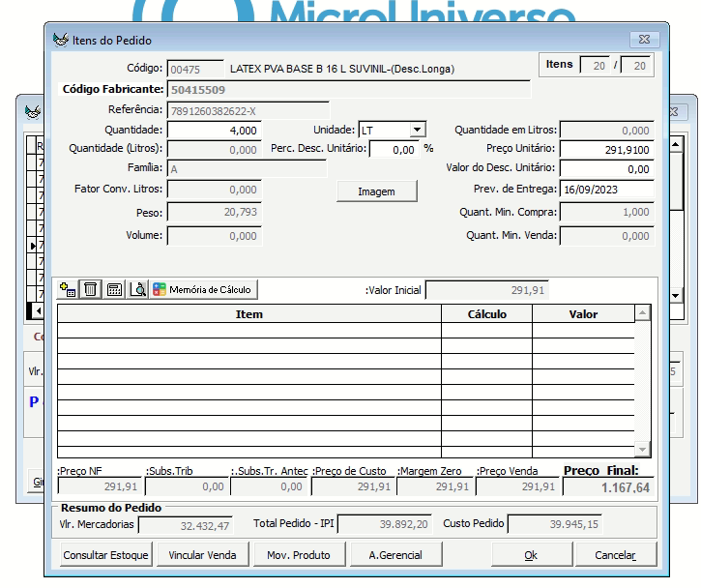Click Consultar Estoque button
701x588 pixels.
(105, 555)
